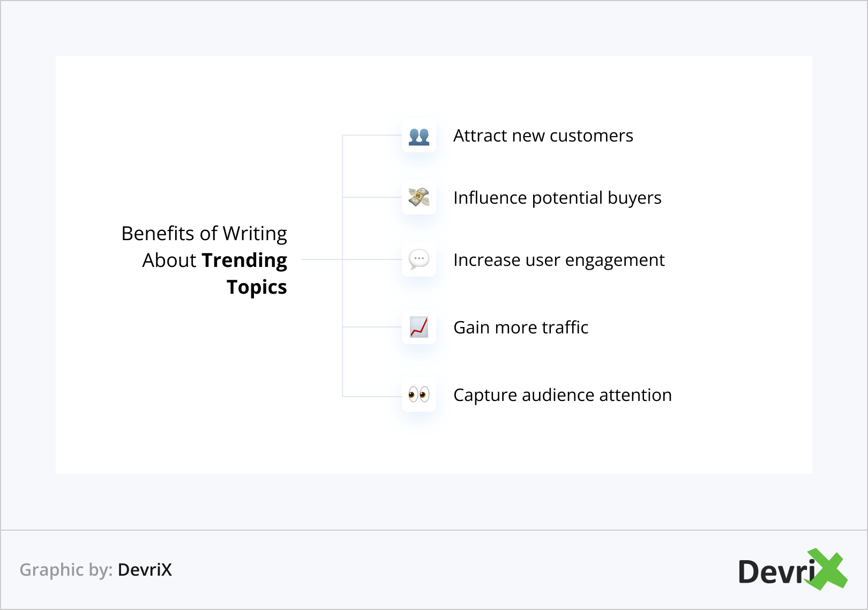The image size is (868, 610).
Task: Click the gray "Graphic by:" caption
Action: pos(66,570)
